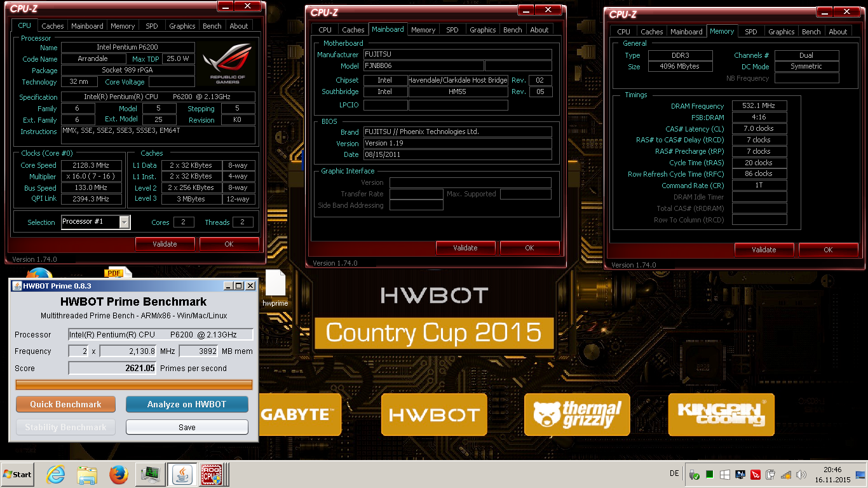This screenshot has height=488, width=868.
Task: Switch to Bench tab in the middle CPU-Z window
Action: pyautogui.click(x=513, y=30)
